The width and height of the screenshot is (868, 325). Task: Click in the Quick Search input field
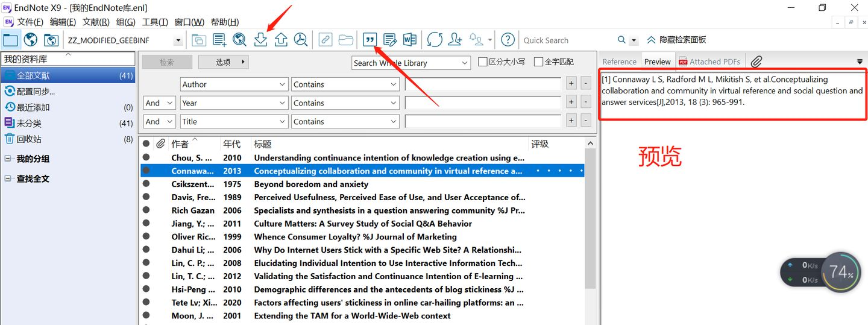567,40
